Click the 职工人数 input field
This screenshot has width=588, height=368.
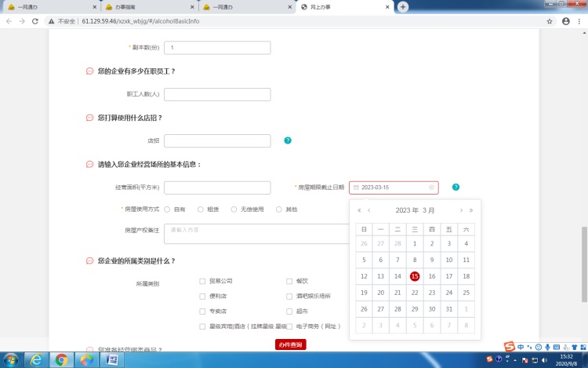[x=217, y=95]
